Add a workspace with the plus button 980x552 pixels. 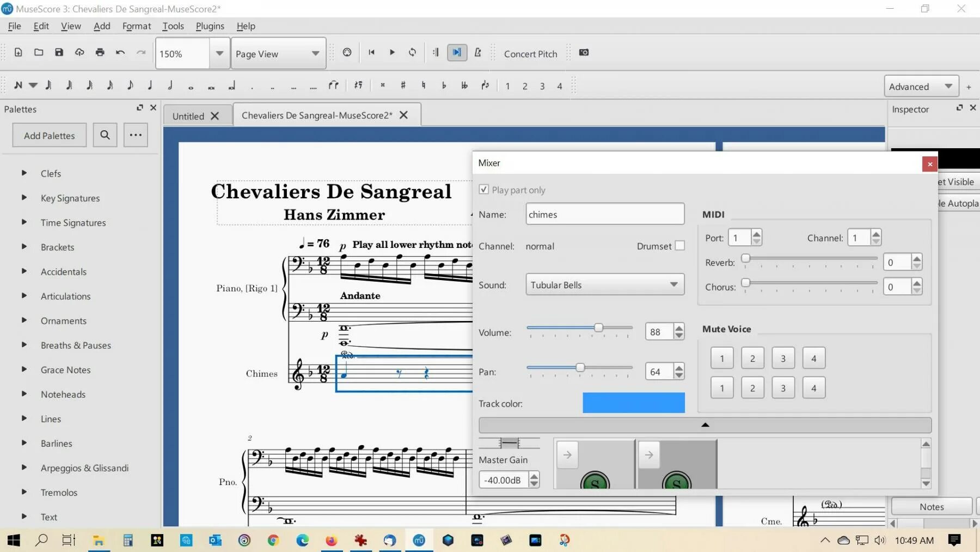tap(969, 87)
